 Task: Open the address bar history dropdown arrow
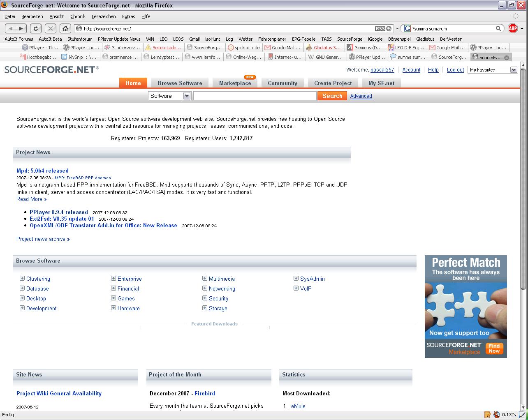point(397,28)
